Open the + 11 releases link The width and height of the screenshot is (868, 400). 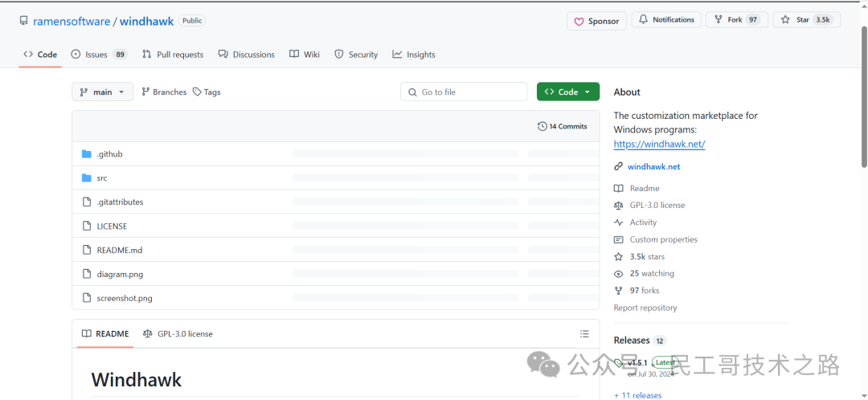tap(637, 395)
